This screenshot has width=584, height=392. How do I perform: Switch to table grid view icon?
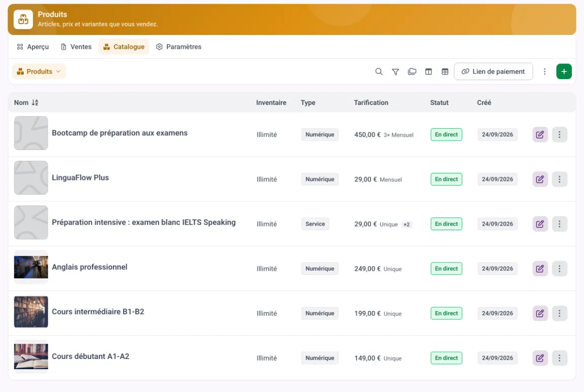tap(445, 72)
